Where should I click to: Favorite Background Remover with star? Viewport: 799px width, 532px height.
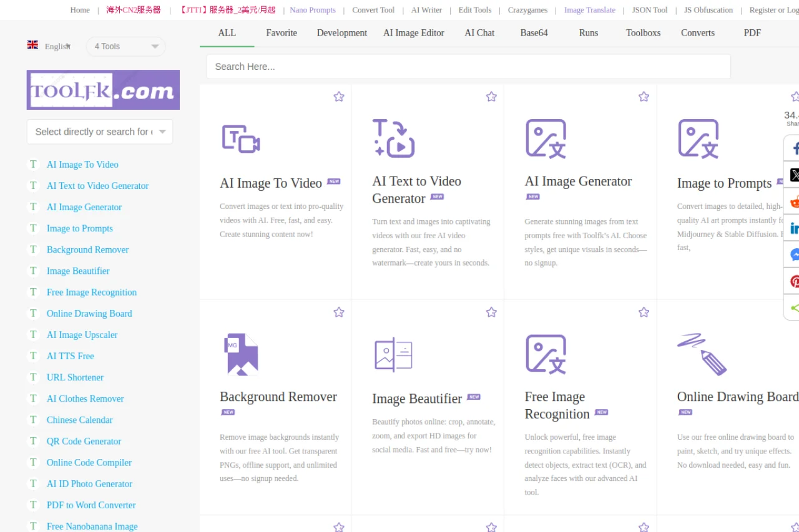tap(339, 312)
